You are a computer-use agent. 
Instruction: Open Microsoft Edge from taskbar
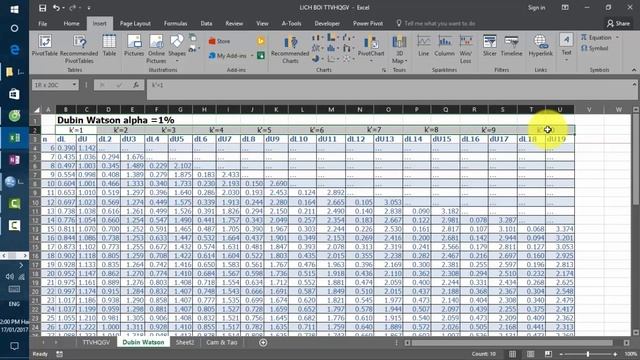point(14,50)
